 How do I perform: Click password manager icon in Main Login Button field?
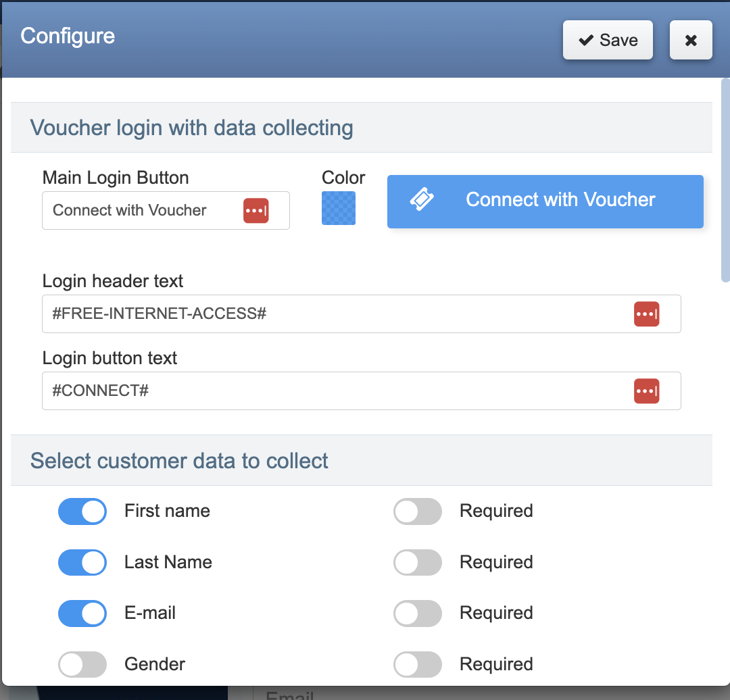(x=255, y=211)
